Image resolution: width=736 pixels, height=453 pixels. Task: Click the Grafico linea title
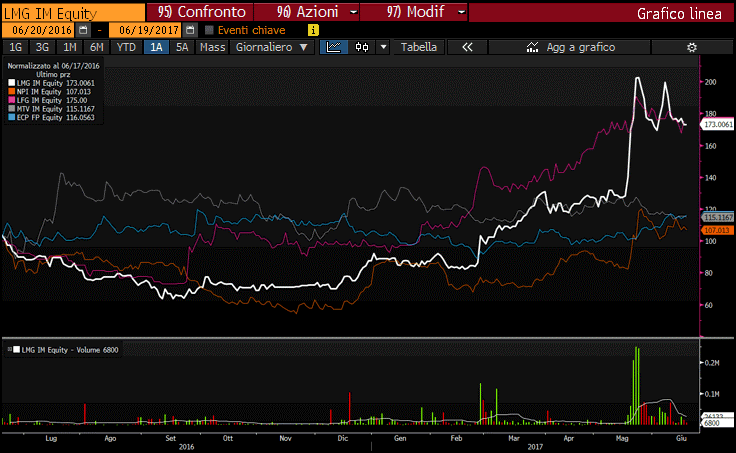[679, 14]
